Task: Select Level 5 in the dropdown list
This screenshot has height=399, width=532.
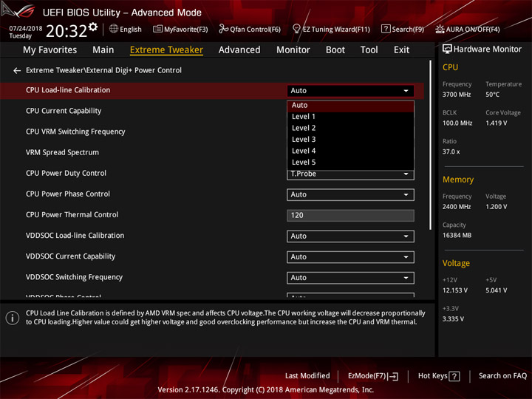Action: pyautogui.click(x=350, y=163)
